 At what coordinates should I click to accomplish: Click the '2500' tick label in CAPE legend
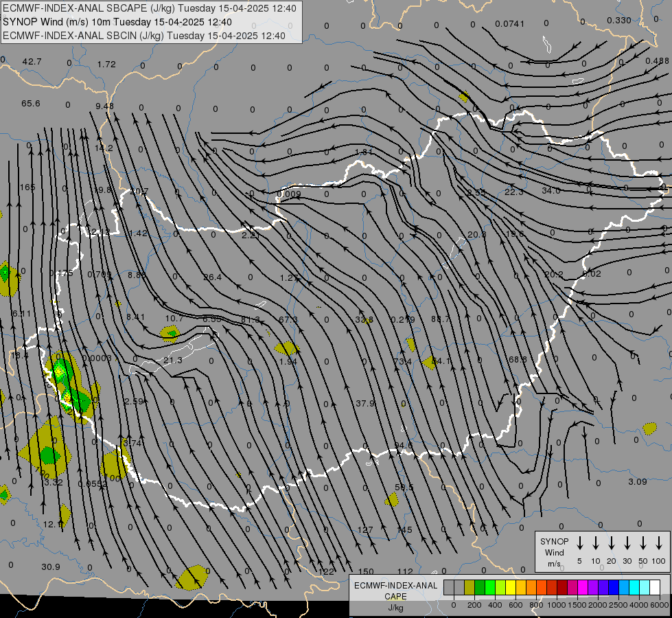618,605
